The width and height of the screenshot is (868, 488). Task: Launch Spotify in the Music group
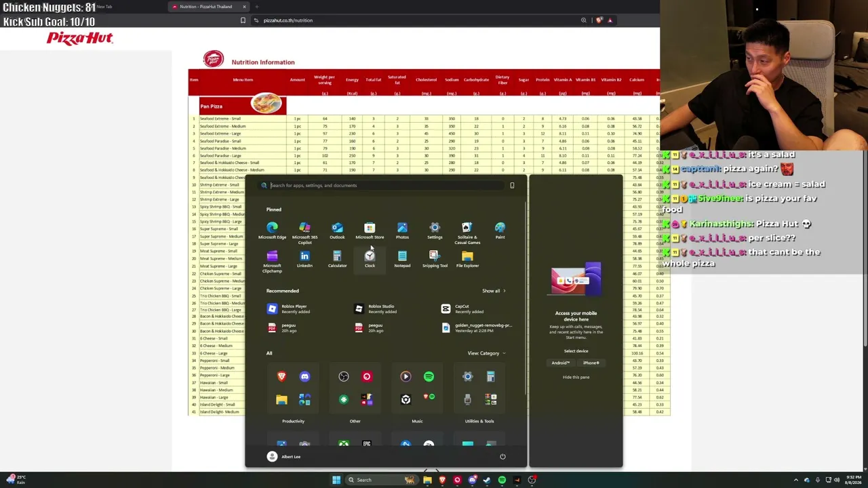[429, 377]
